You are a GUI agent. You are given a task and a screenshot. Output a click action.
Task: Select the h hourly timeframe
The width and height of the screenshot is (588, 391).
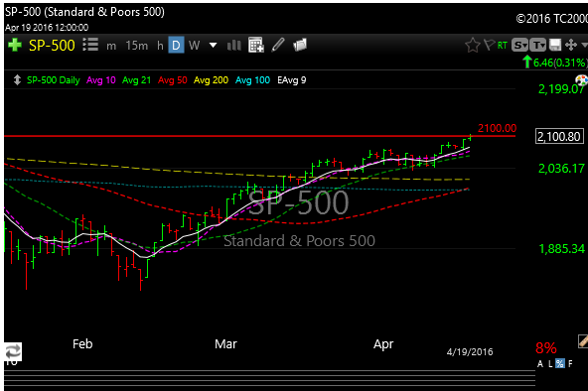pos(160,46)
